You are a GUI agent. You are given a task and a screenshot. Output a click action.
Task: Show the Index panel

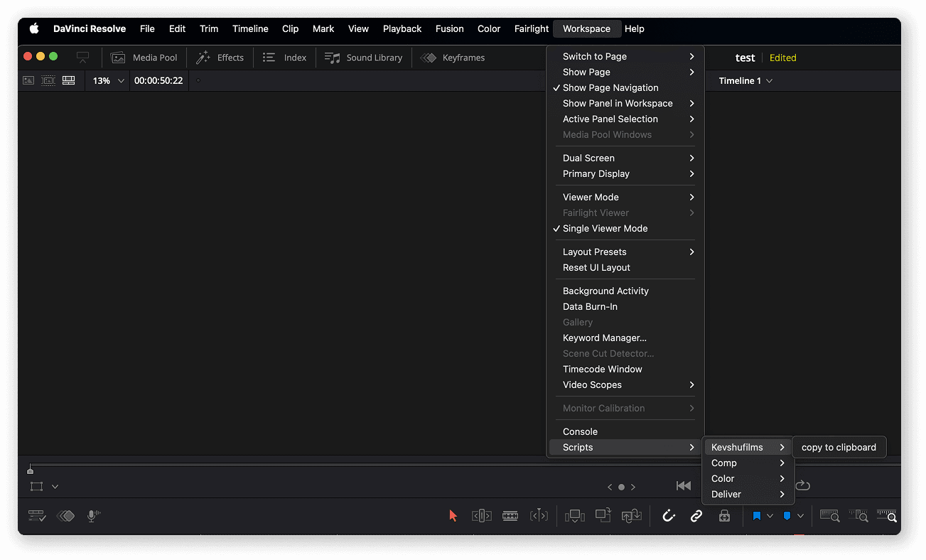click(x=284, y=58)
